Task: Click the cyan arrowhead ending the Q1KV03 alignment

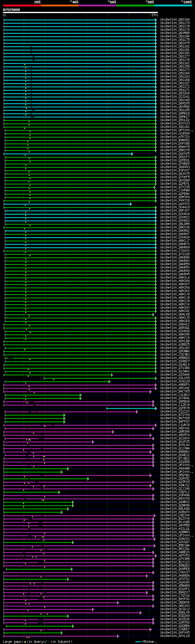Action: 131,204
